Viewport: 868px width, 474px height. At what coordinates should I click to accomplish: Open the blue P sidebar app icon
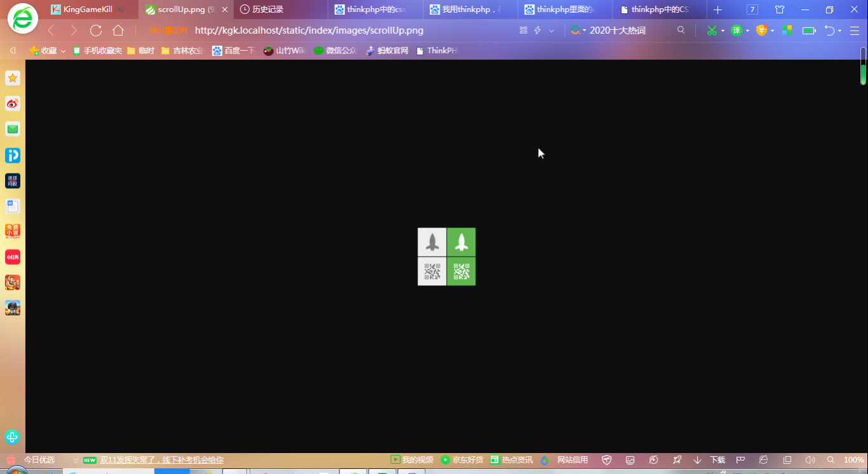click(x=13, y=155)
